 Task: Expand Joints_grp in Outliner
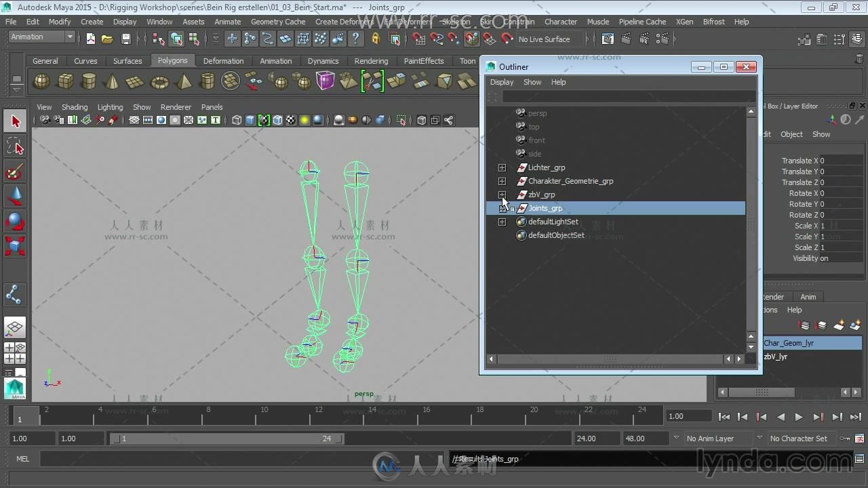pos(502,209)
